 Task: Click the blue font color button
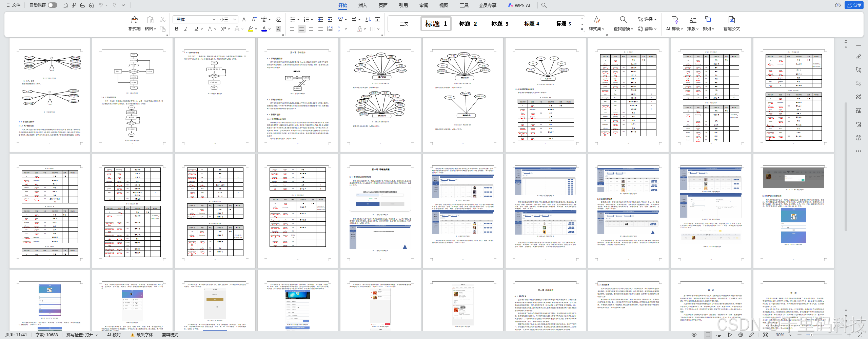coord(264,29)
